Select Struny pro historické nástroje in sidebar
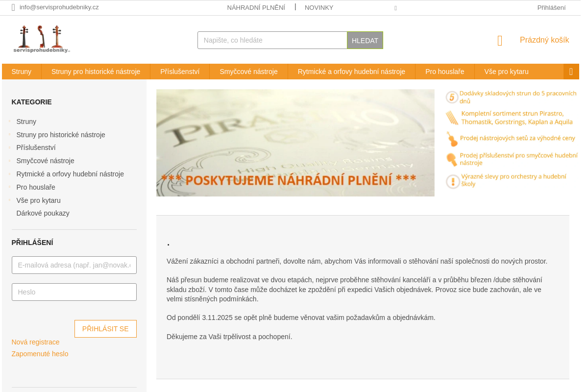588x392 pixels. [x=61, y=135]
